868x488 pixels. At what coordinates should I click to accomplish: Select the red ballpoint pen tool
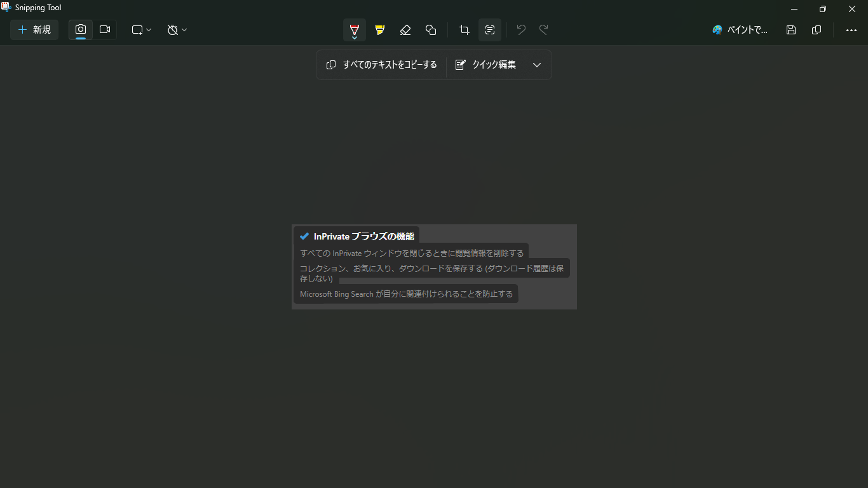(355, 30)
